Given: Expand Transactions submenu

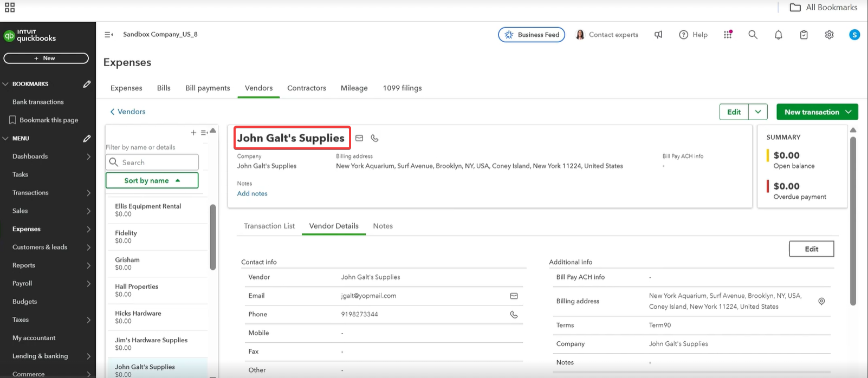Looking at the screenshot, I should click(88, 193).
